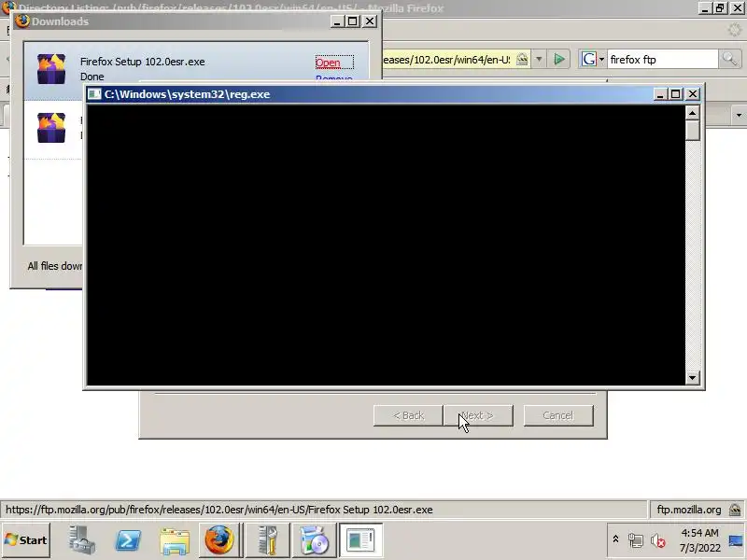The image size is (747, 560).
Task: Minimize the Downloads window
Action: pos(337,21)
